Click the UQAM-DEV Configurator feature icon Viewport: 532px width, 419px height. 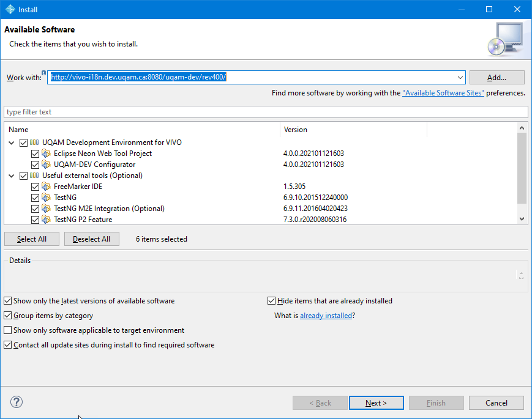pos(46,165)
